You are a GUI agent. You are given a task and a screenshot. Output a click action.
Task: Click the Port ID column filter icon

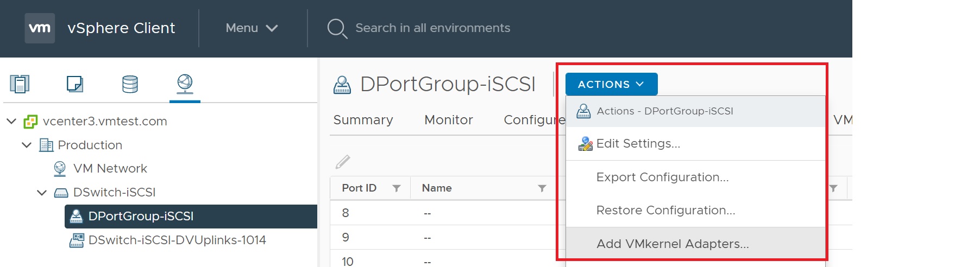coord(397,188)
